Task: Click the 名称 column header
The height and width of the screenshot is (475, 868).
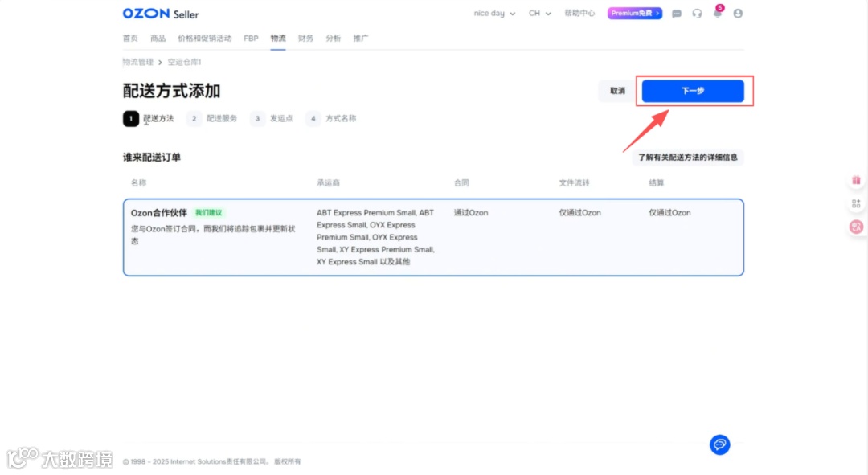Action: [138, 182]
